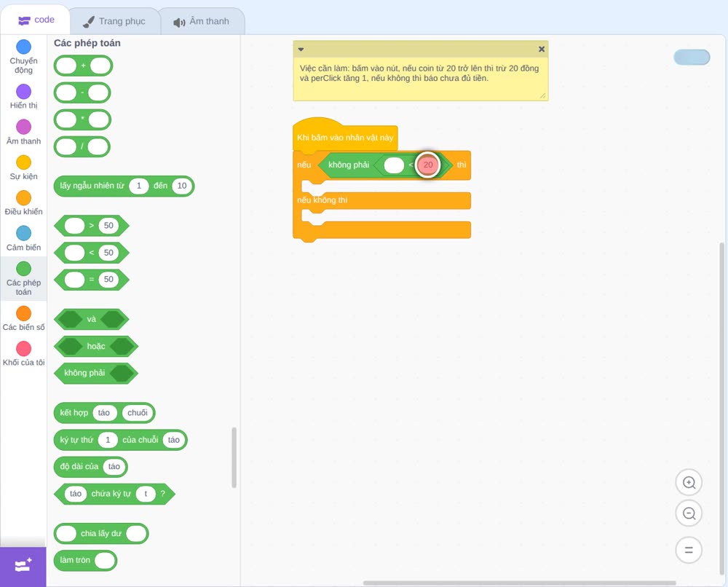Pick the chia lấy dư block

pos(101,534)
